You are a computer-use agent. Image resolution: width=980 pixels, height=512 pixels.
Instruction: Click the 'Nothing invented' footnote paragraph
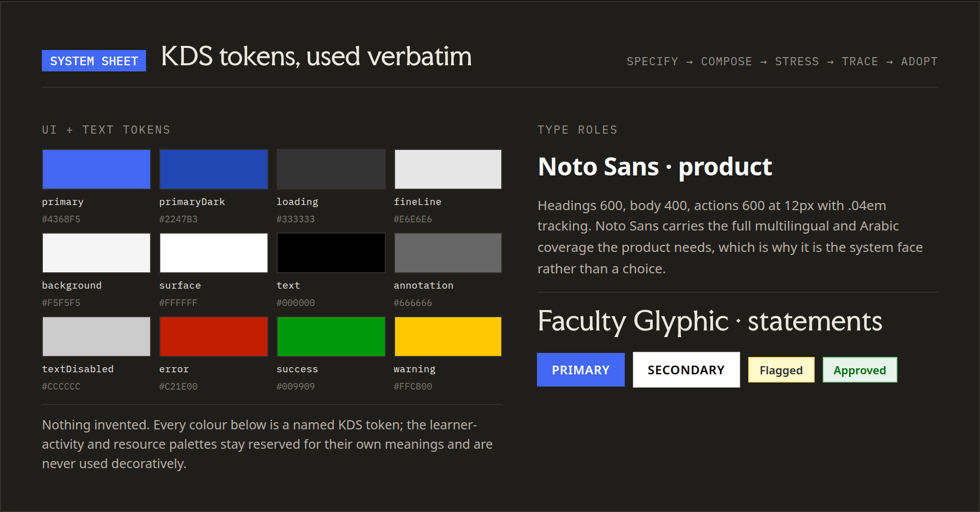pyautogui.click(x=267, y=444)
